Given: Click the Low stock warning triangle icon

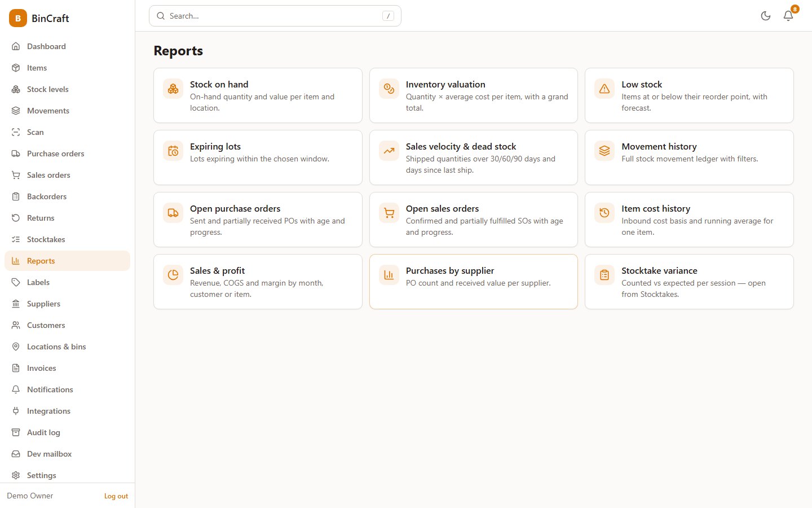Looking at the screenshot, I should point(604,89).
